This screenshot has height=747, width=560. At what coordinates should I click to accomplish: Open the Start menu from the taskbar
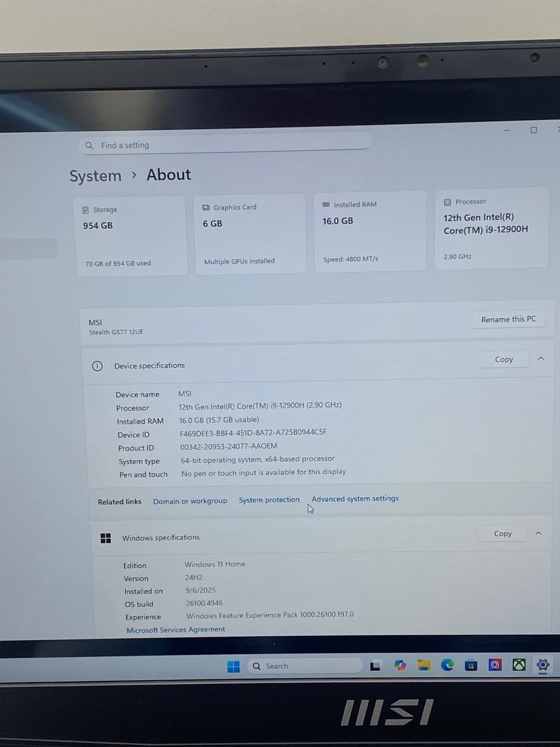pyautogui.click(x=233, y=666)
